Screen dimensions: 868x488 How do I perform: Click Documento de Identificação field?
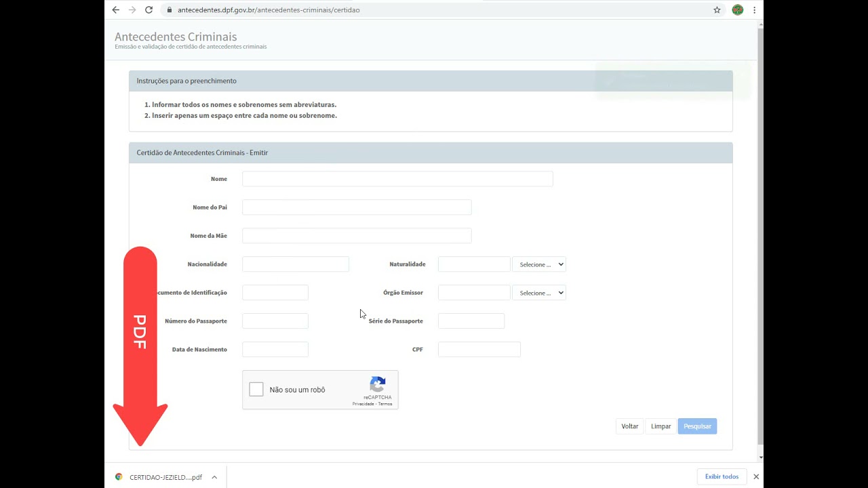[275, 293]
